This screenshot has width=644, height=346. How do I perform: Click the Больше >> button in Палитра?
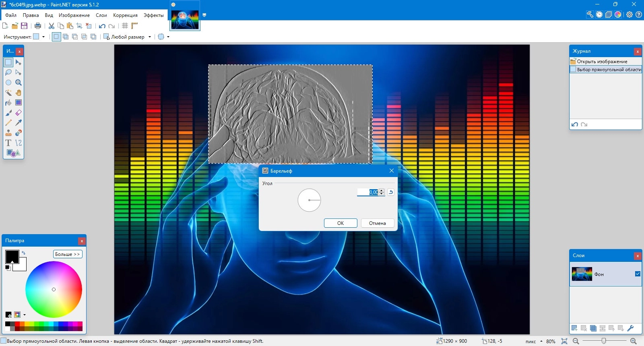tap(68, 254)
